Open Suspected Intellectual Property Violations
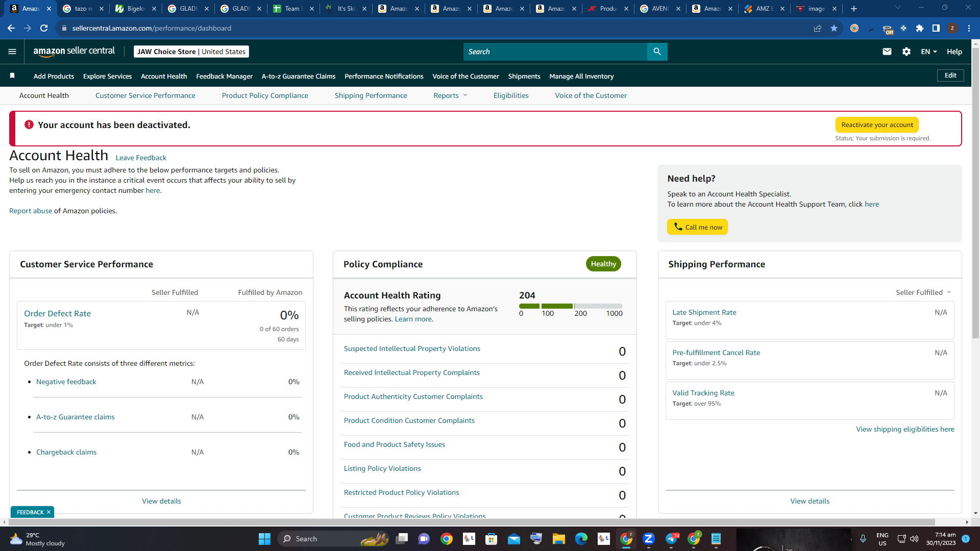 (412, 348)
